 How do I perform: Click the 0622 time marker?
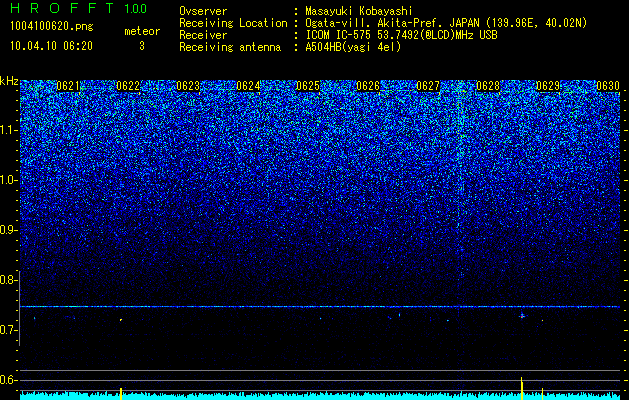click(x=128, y=86)
